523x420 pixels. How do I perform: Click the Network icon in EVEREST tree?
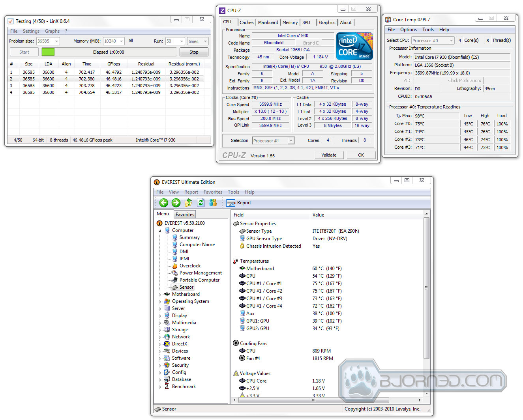167,337
